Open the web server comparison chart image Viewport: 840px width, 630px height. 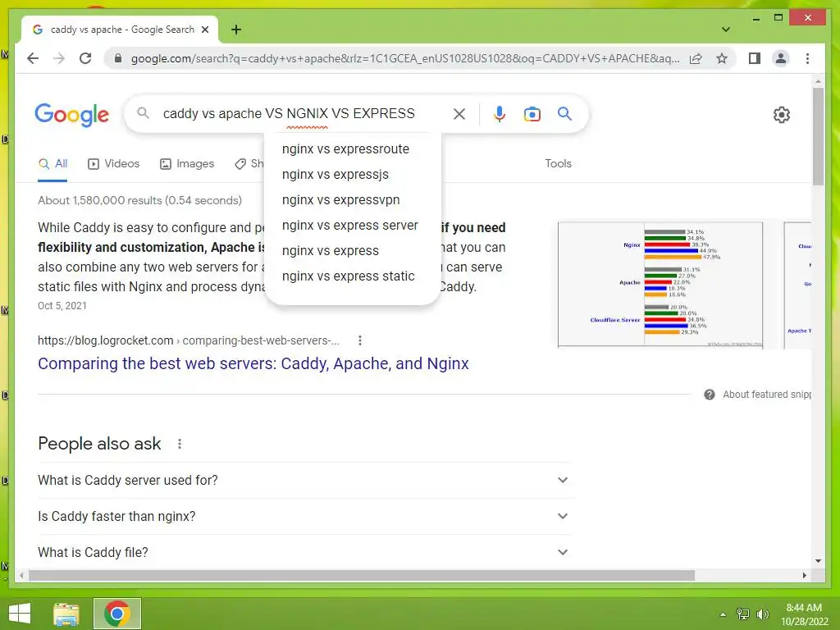660,285
